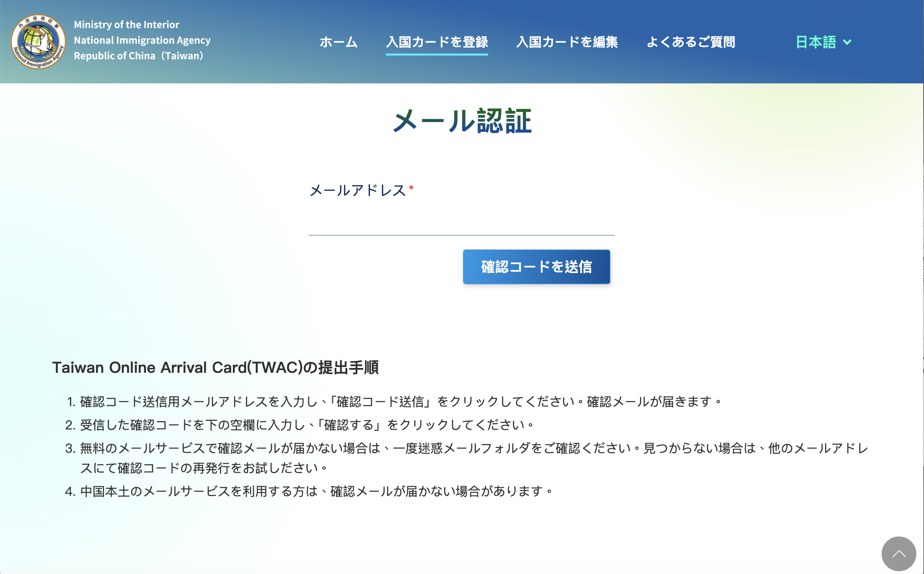Select 入国カードを編集 in the navigation
The image size is (924, 574).
(567, 42)
